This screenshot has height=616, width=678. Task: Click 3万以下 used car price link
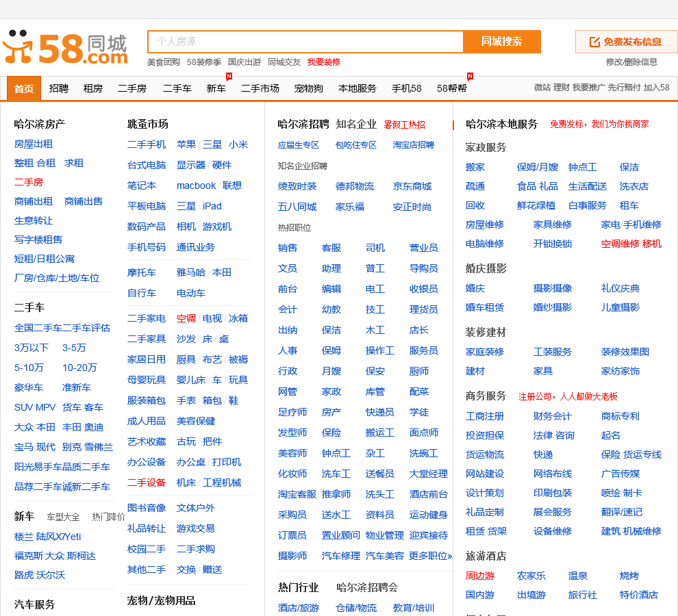31,348
